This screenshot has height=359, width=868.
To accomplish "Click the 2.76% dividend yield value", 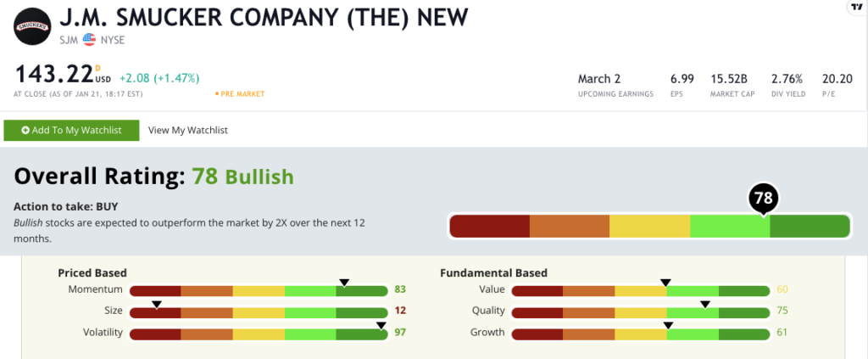I will pos(787,79).
